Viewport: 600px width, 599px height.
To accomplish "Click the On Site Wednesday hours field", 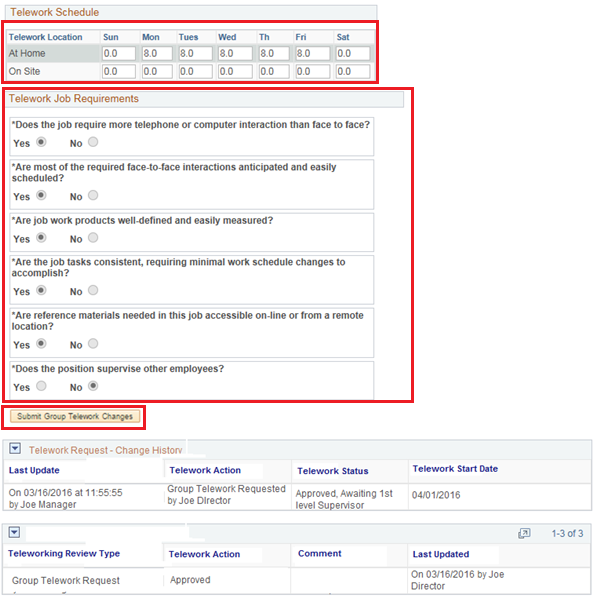I will pos(234,72).
